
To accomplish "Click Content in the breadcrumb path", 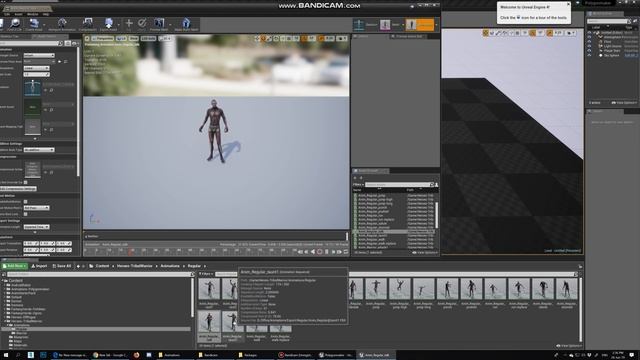I will coord(102,266).
